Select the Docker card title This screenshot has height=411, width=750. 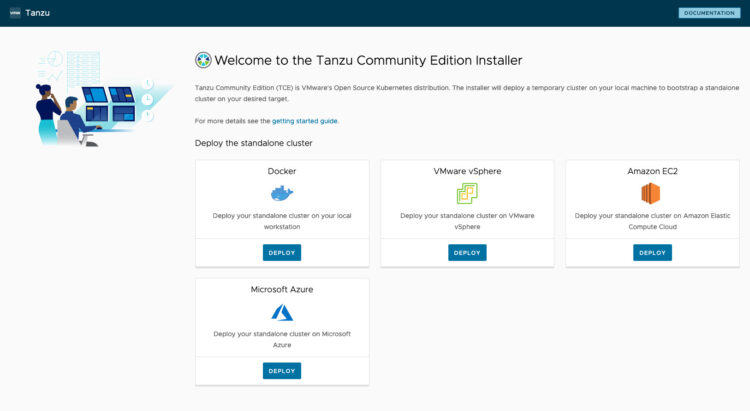tap(282, 171)
